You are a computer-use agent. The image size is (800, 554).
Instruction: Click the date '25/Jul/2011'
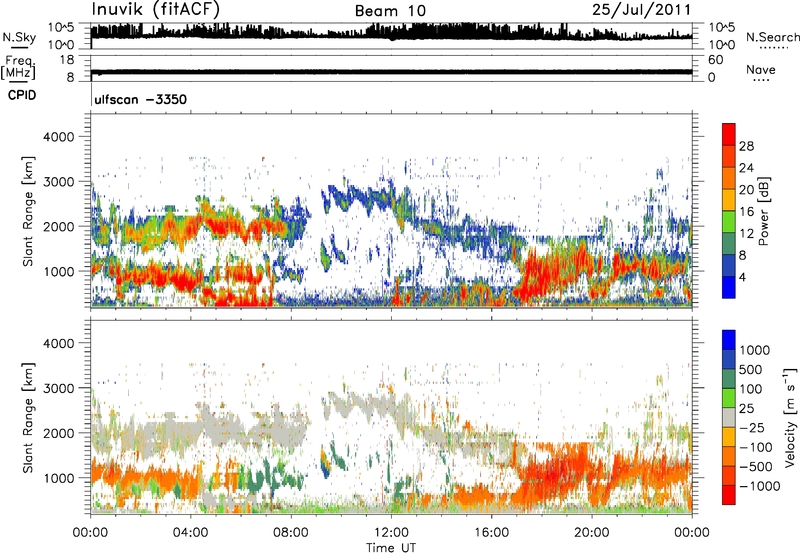tap(642, 10)
